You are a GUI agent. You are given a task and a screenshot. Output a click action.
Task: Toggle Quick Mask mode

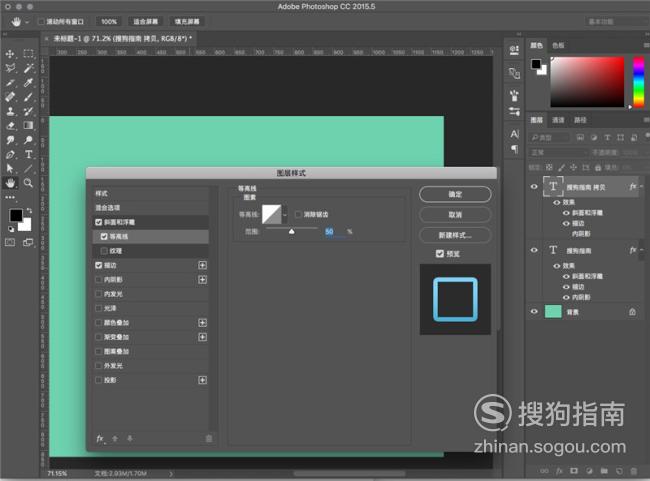click(10, 243)
